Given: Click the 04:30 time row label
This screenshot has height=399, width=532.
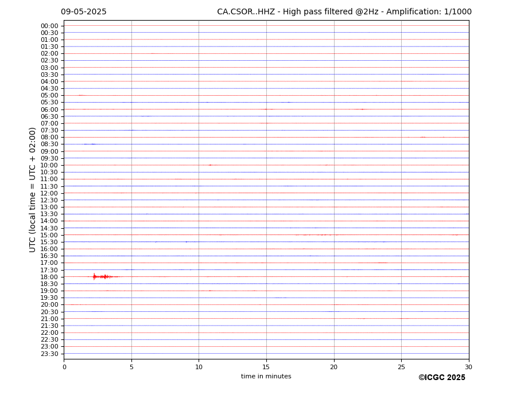Looking at the screenshot, I should [49, 88].
